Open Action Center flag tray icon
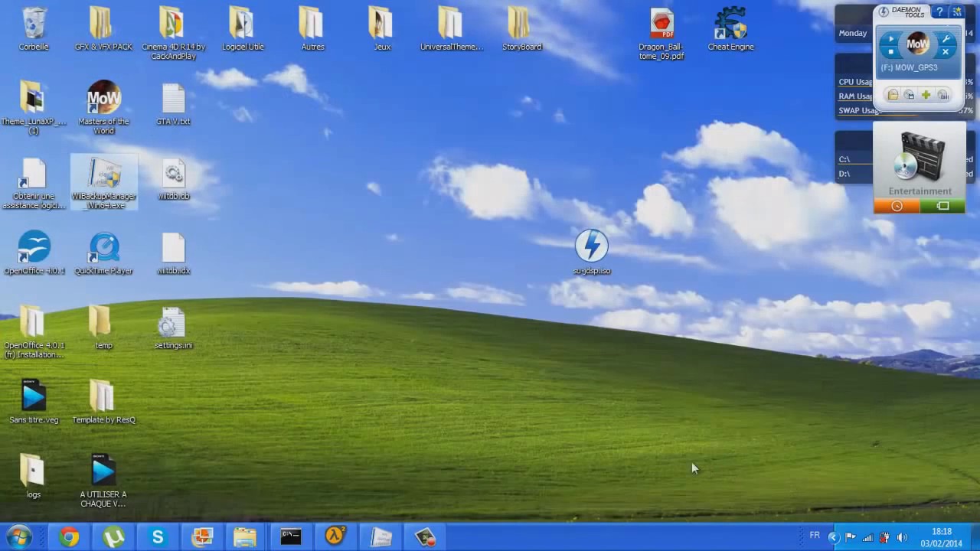This screenshot has height=551, width=980. click(851, 537)
